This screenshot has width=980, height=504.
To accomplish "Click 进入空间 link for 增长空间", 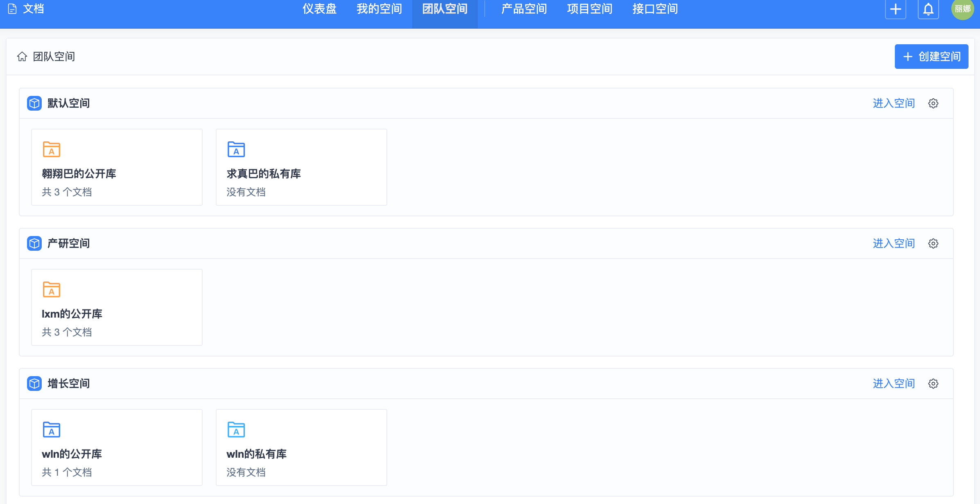I will tap(894, 384).
